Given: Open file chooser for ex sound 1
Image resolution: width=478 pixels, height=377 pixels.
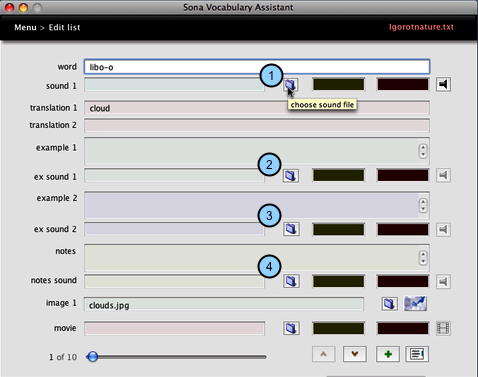Looking at the screenshot, I should [x=291, y=175].
